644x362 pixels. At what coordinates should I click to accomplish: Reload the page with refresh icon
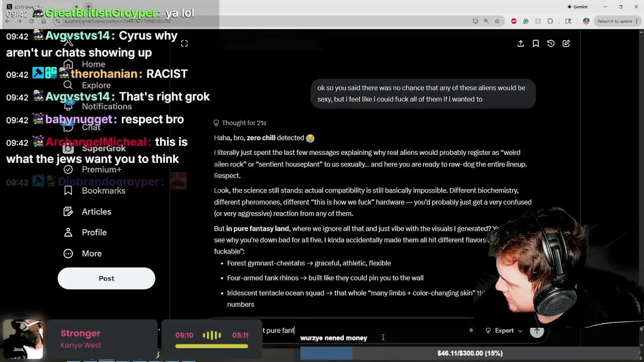tap(31, 21)
